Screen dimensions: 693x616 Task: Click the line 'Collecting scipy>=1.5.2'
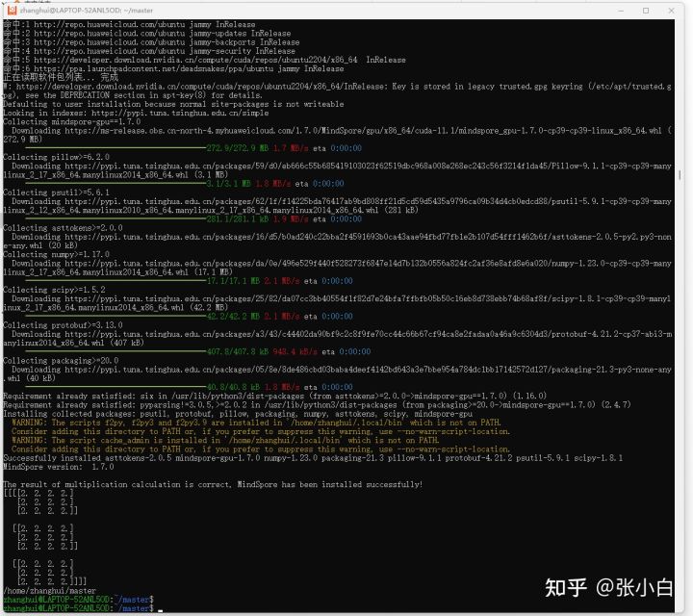pos(54,290)
